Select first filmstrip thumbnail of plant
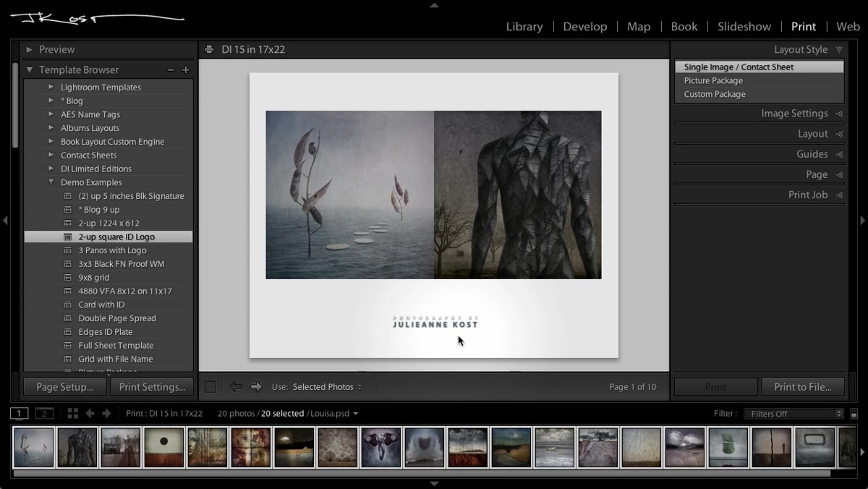 tap(34, 447)
